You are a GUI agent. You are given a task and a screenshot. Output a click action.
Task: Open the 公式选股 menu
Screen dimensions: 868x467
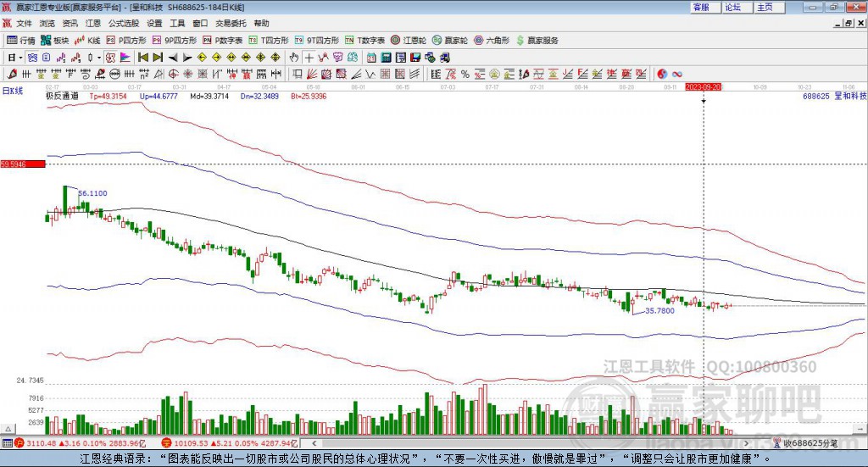click(x=124, y=23)
